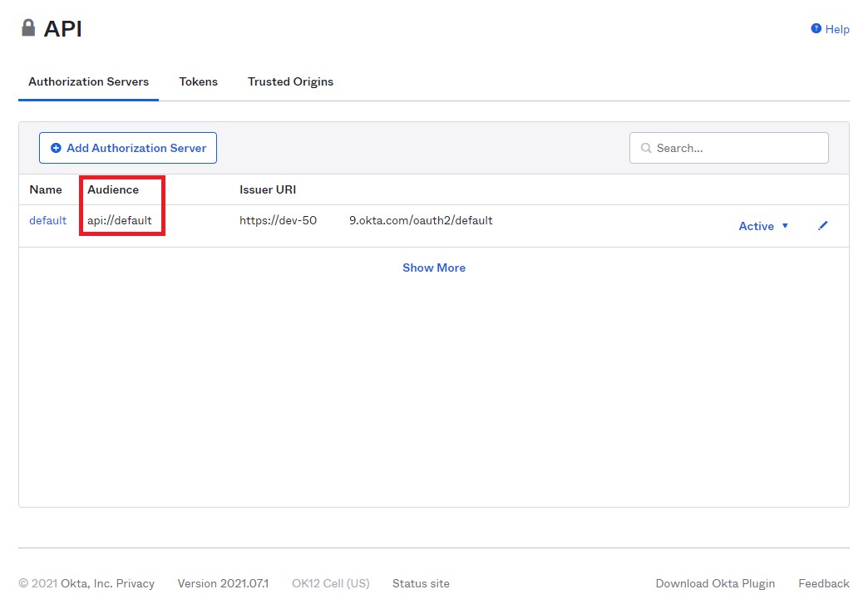Screen dimensions: 868x609
Task: Open the Status site link
Action: tap(421, 583)
